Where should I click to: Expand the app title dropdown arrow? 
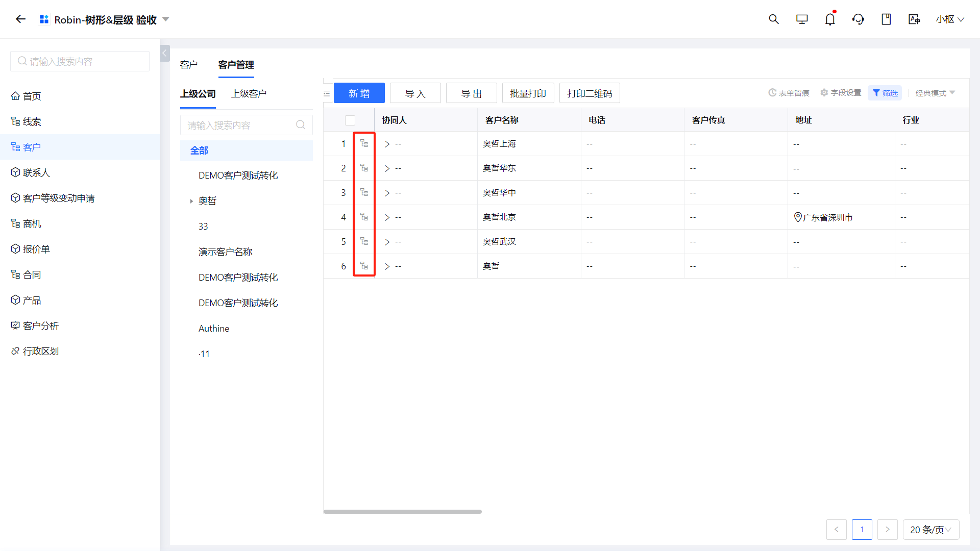165,19
